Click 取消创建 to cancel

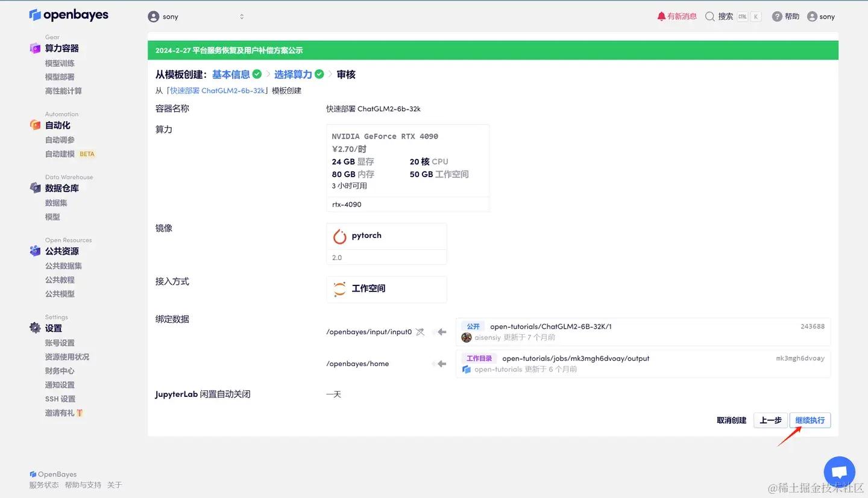pos(732,420)
